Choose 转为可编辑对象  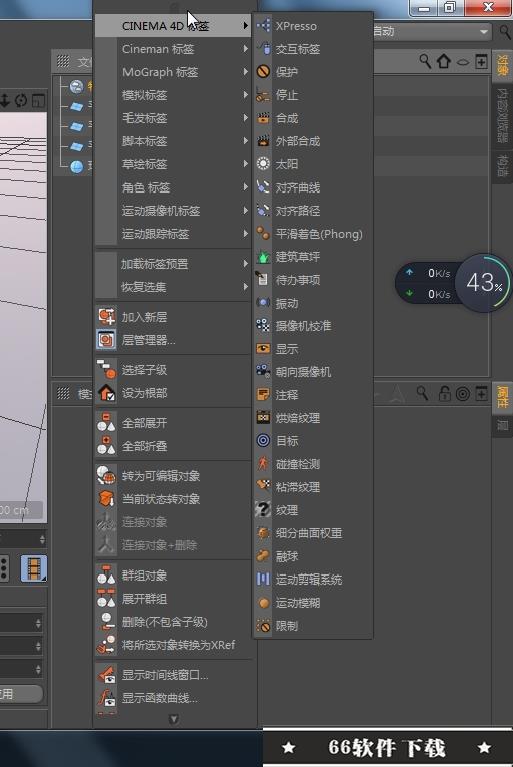pos(173,476)
